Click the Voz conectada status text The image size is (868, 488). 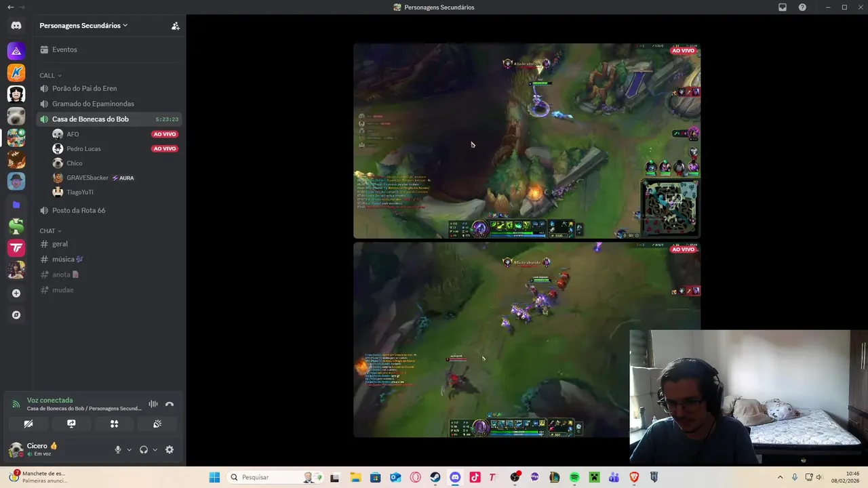pos(50,401)
